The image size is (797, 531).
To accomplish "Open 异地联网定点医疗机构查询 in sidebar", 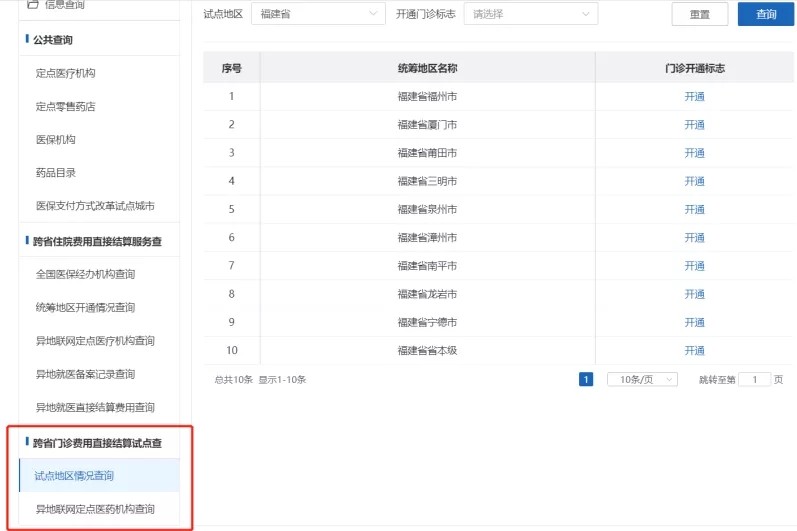I will pos(95,341).
